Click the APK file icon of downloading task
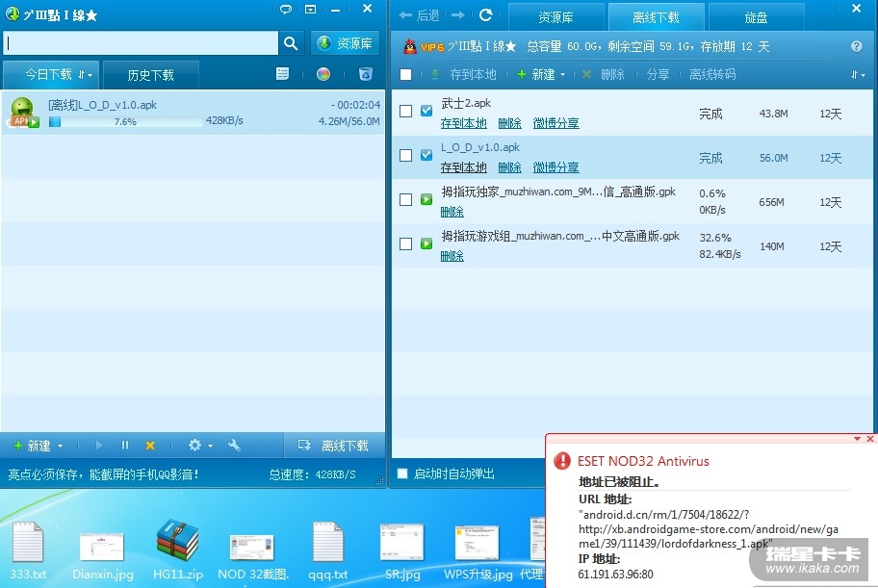The height and width of the screenshot is (588, 878). (24, 114)
